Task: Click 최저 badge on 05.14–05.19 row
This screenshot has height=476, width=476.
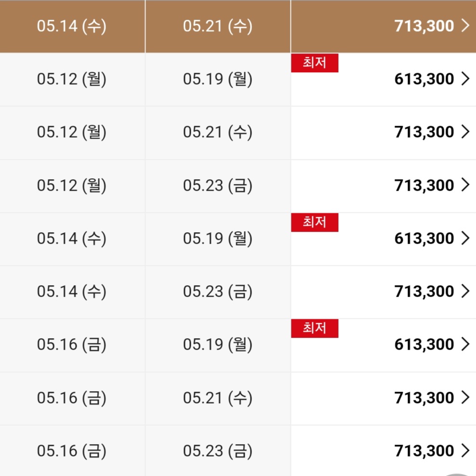Action: [x=315, y=222]
